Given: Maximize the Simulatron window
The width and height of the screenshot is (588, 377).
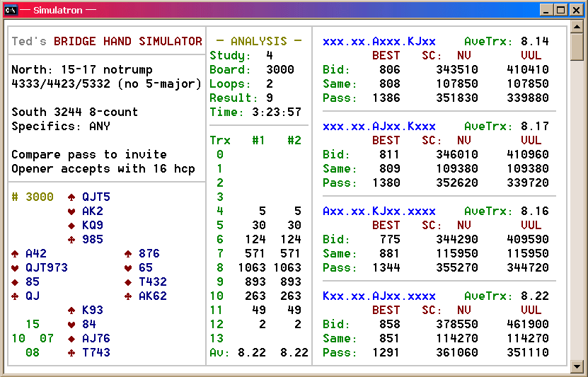Looking at the screenshot, I should pyautogui.click(x=560, y=10).
